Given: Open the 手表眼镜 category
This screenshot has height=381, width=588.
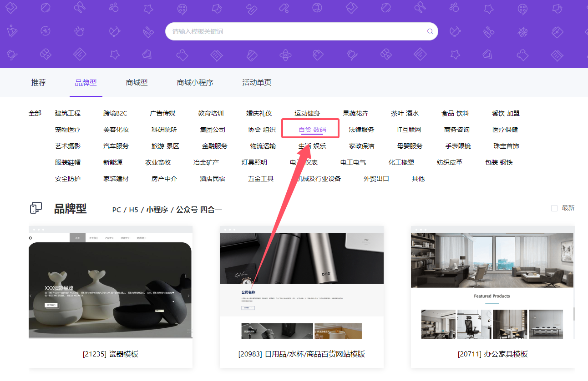Looking at the screenshot, I should pos(458,146).
